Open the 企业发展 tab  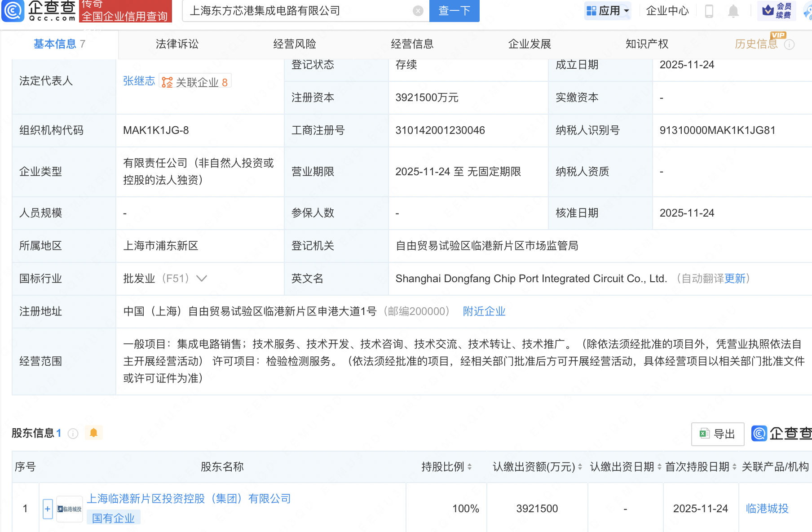click(x=530, y=44)
